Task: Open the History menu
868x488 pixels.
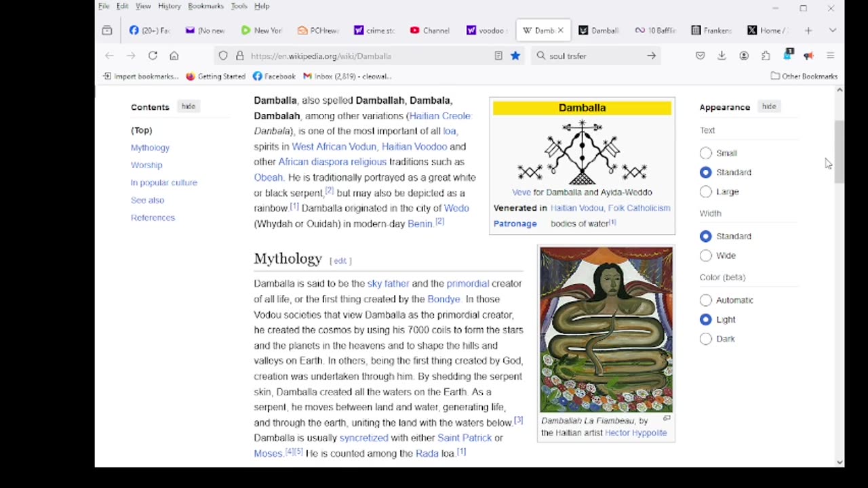Action: coord(170,6)
